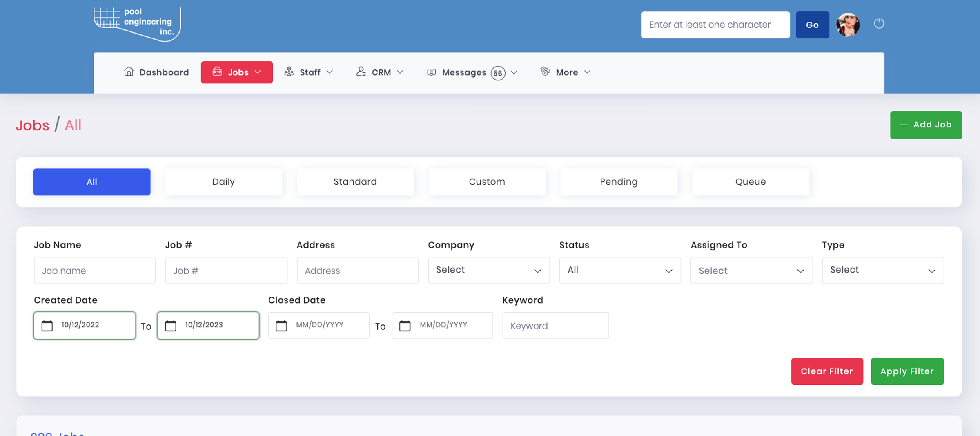Open calendar for Created Date start
The height and width of the screenshot is (436, 980).
[x=47, y=326]
